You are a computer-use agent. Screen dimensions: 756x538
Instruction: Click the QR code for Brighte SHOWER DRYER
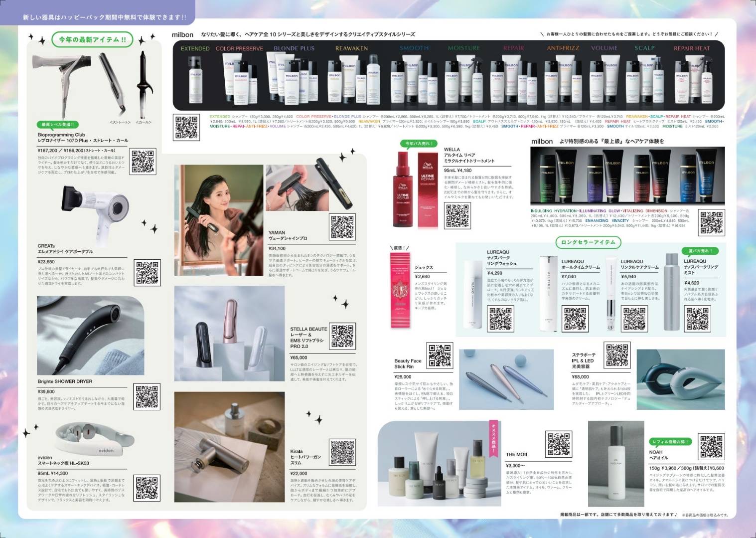pos(148,397)
